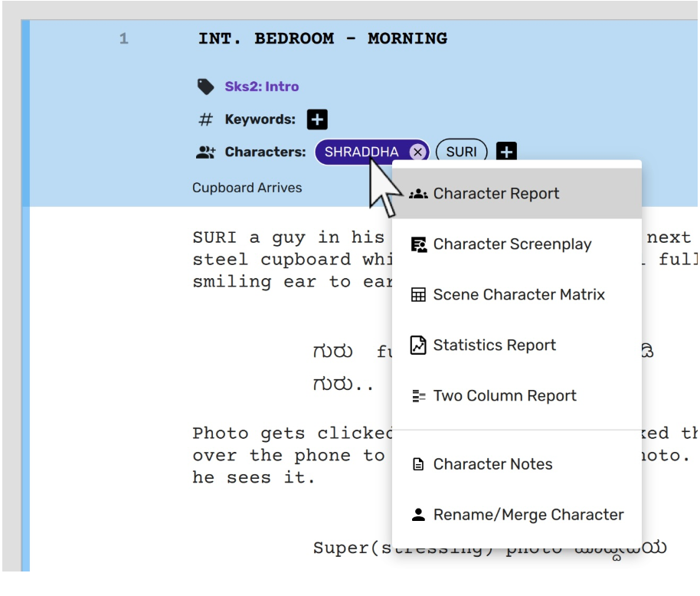Click the scene heading INT. BEDROOM - MORNING
Viewport: 700px width, 596px height.
click(x=322, y=38)
